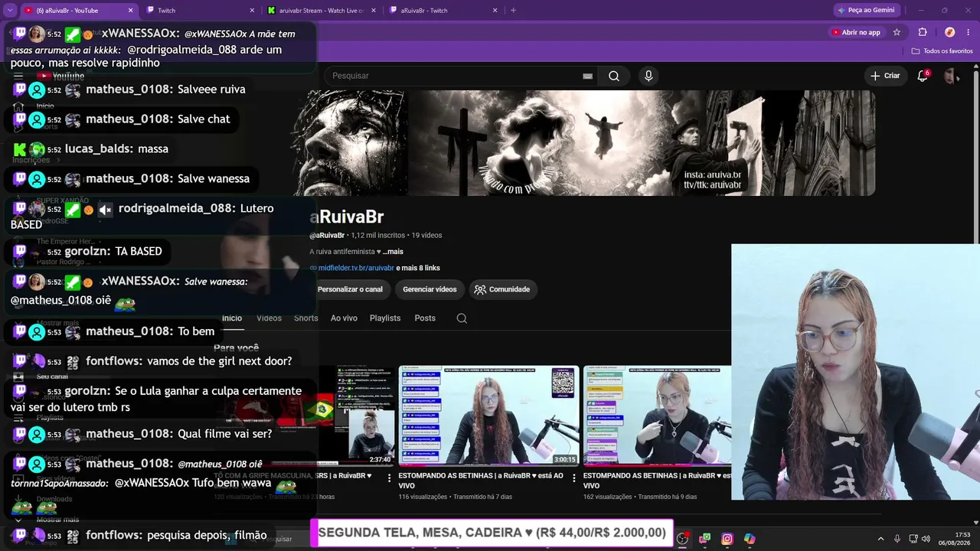Open the pink chat app taskbar icon
The width and height of the screenshot is (980, 551).
(704, 539)
